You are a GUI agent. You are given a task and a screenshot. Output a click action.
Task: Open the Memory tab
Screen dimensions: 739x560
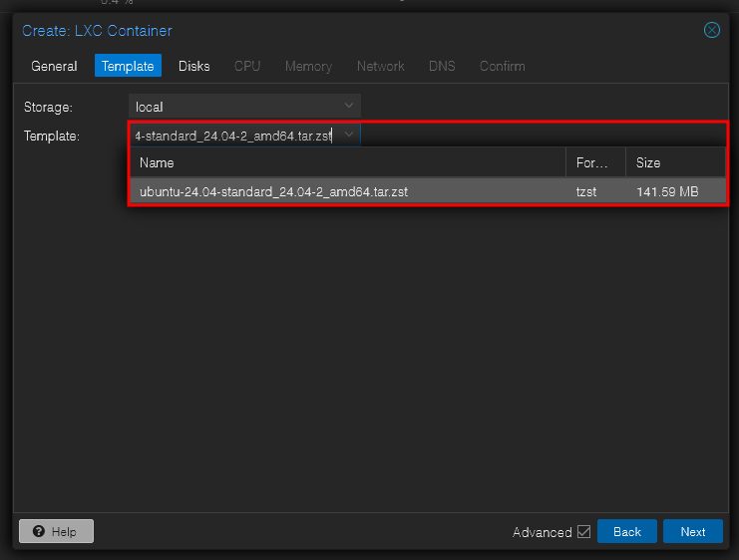308,66
